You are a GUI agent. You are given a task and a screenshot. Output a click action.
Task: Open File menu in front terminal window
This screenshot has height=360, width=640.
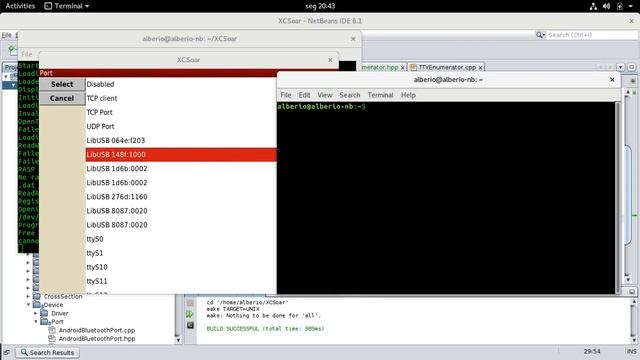(286, 95)
